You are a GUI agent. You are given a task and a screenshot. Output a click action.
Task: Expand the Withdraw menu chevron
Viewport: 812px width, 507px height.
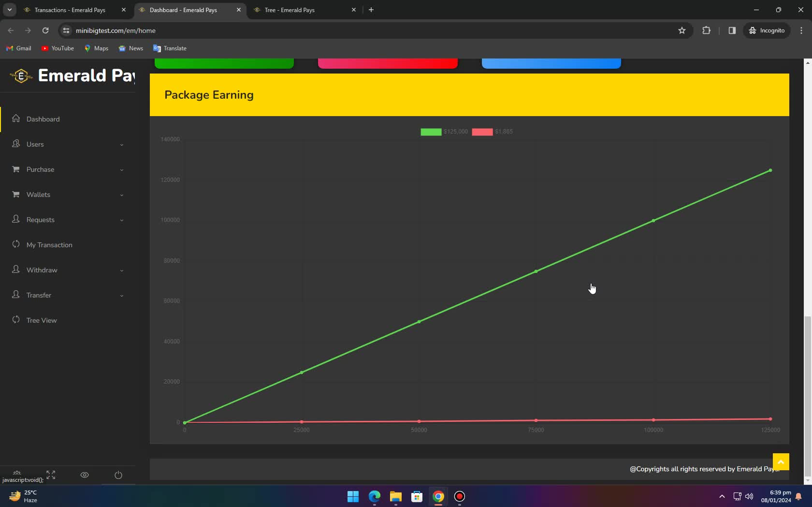click(x=121, y=270)
